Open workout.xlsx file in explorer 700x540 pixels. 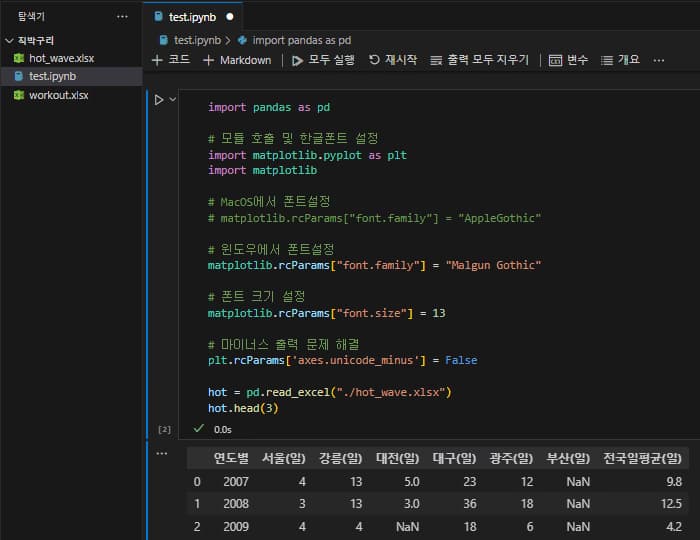[x=58, y=95]
